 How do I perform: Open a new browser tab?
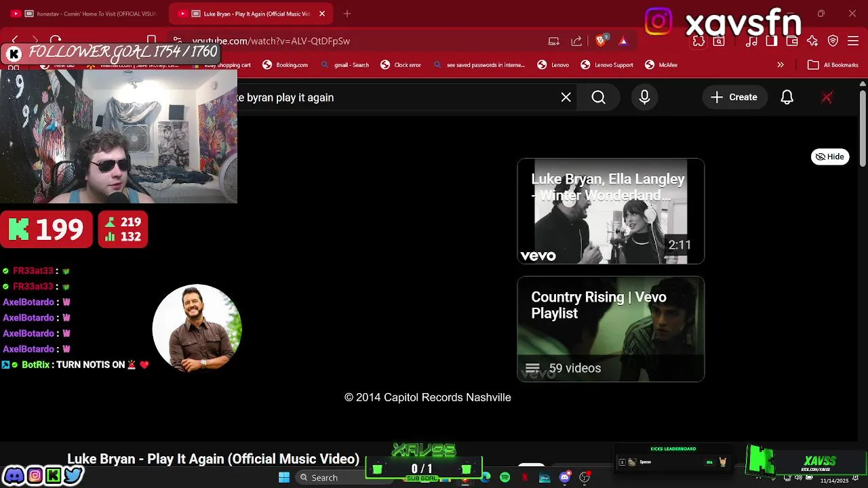(x=347, y=14)
